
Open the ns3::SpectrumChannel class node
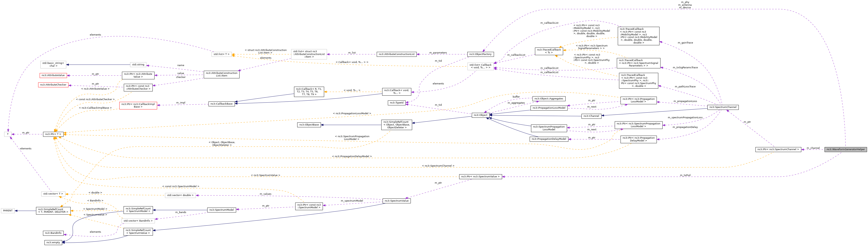pyautogui.click(x=723, y=107)
